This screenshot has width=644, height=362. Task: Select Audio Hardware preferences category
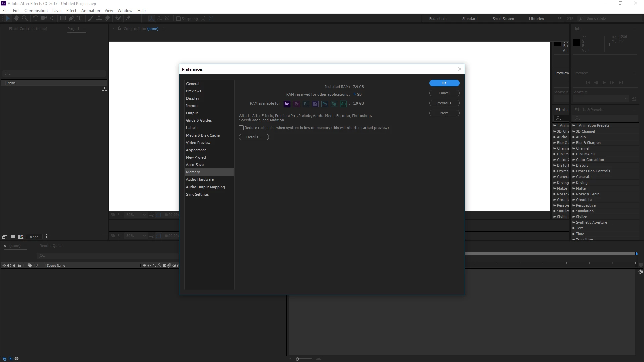coord(209,179)
